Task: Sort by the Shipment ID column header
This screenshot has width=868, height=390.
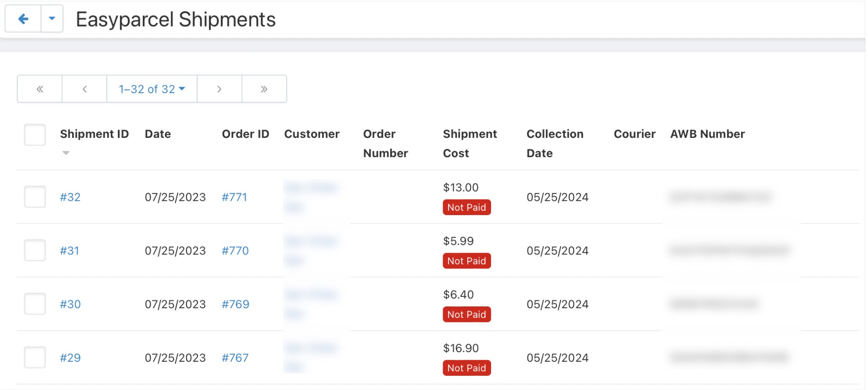Action: click(x=94, y=134)
